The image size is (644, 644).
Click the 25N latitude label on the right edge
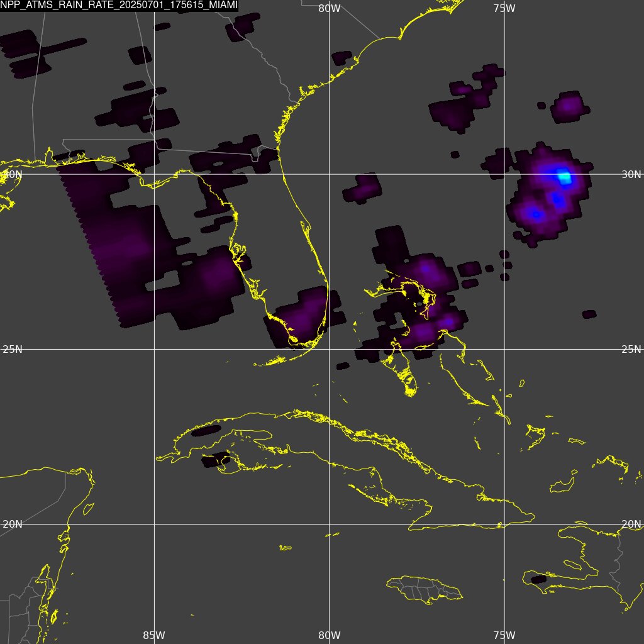[631, 349]
